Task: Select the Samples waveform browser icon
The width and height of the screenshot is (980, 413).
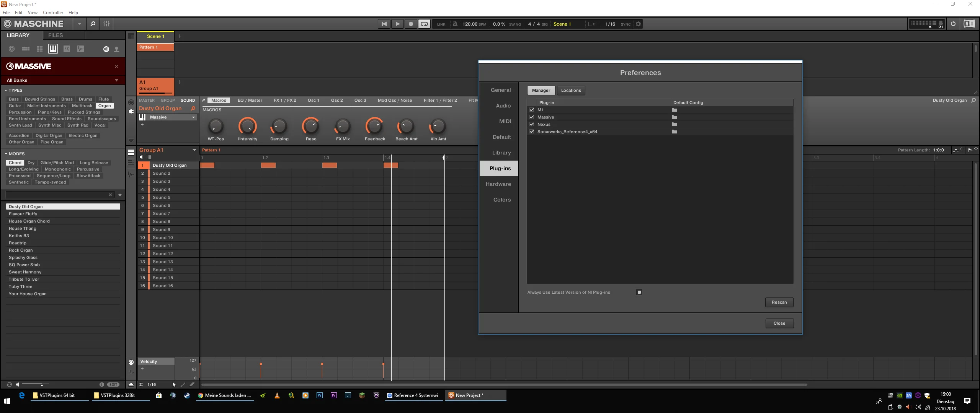Action: [x=80, y=49]
